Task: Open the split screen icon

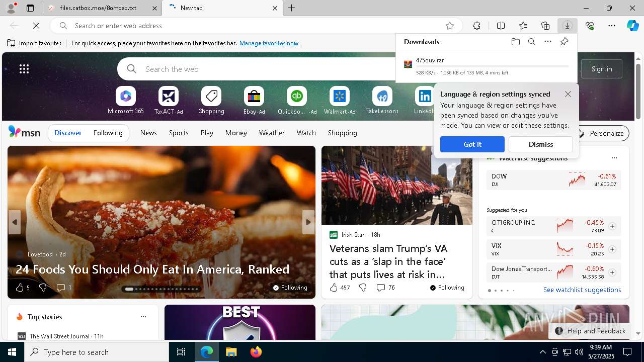Action: click(x=501, y=26)
